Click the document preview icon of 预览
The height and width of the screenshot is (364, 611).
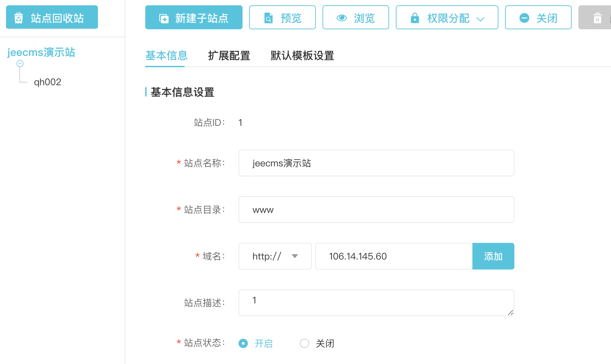click(x=268, y=18)
